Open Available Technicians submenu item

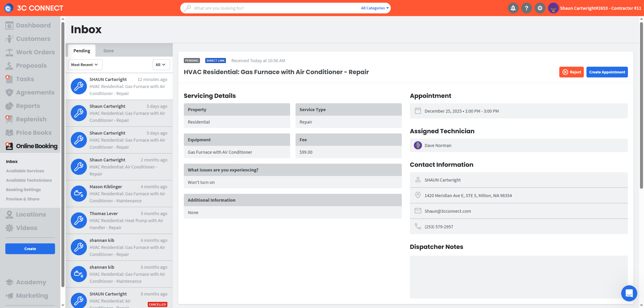point(29,180)
